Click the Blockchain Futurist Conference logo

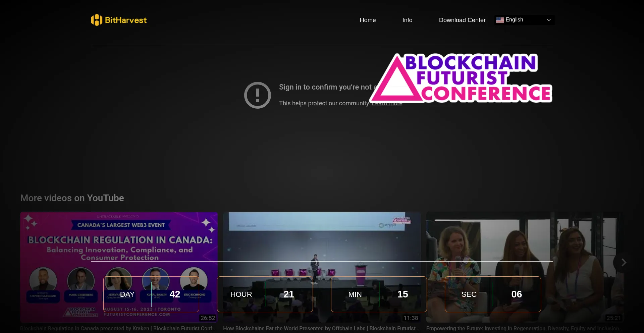461,78
